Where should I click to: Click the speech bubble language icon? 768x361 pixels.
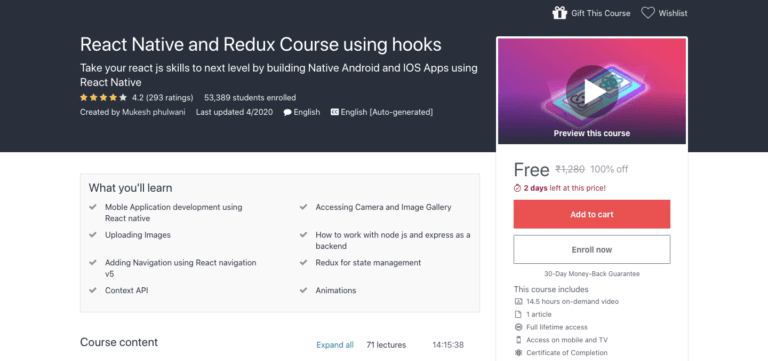pos(288,112)
